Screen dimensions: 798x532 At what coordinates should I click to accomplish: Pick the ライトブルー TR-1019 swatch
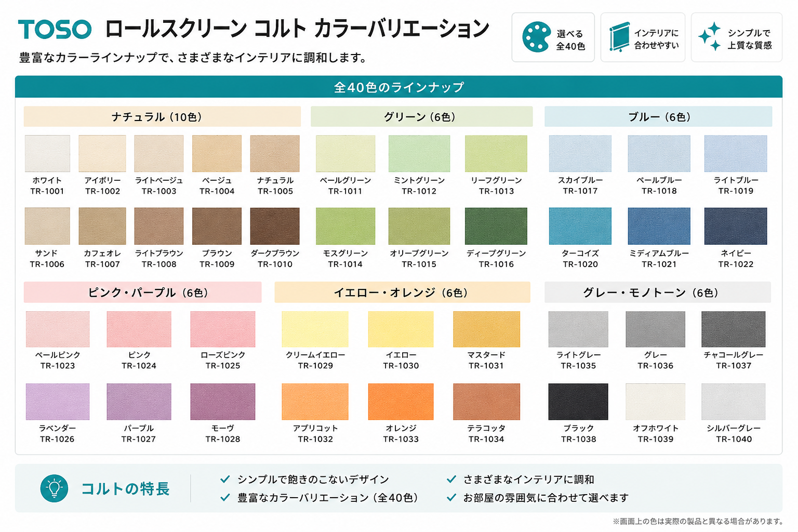coord(736,154)
